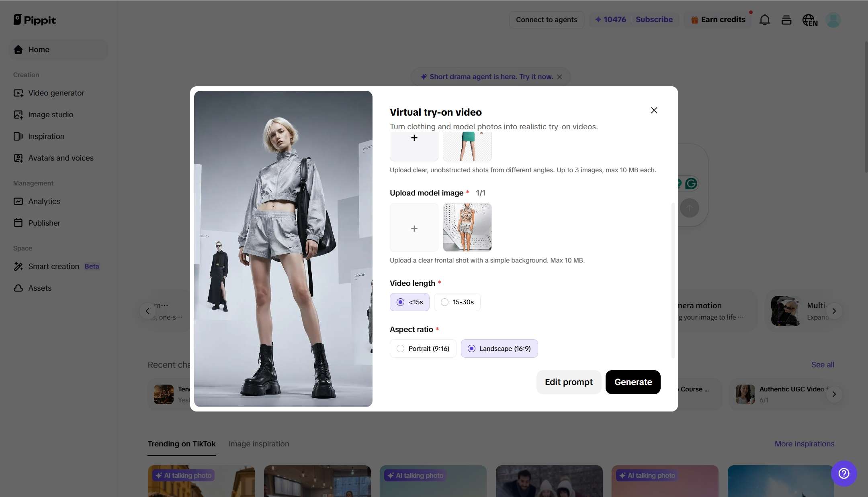The height and width of the screenshot is (497, 868).
Task: Open the stacked cards icon in header
Action: 786,20
